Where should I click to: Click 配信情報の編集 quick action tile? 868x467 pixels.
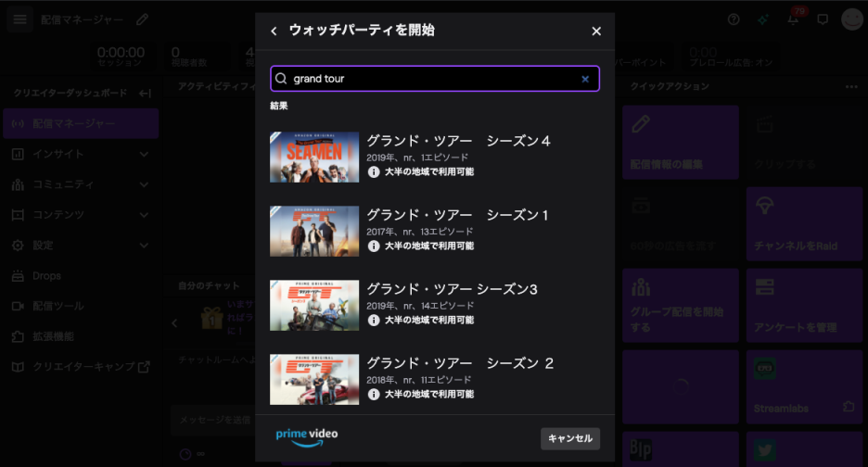coord(681,142)
